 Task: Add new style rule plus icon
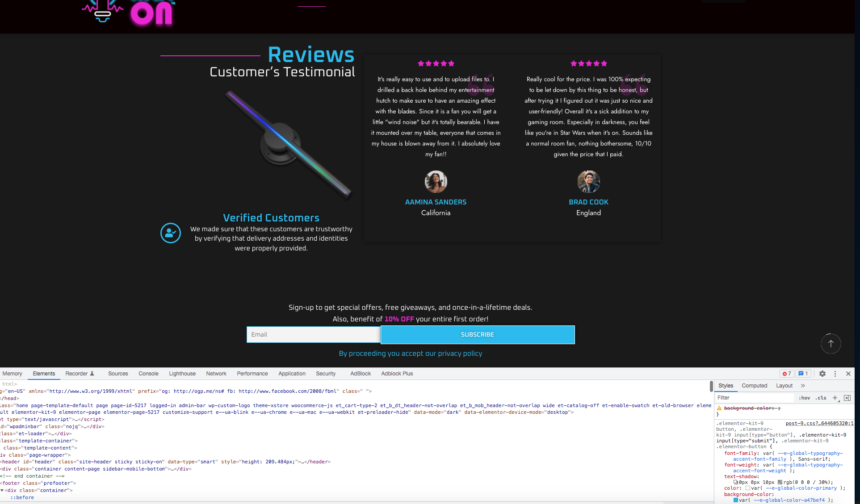(x=835, y=398)
